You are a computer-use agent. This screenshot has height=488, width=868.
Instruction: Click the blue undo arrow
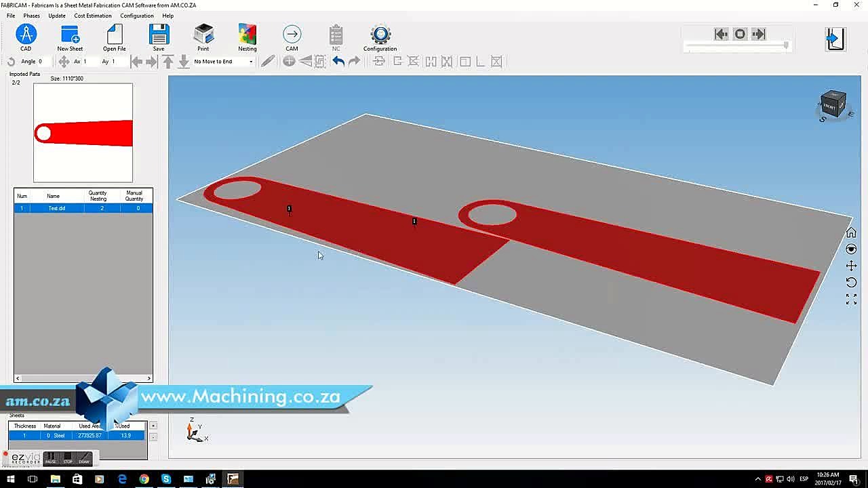(x=338, y=62)
